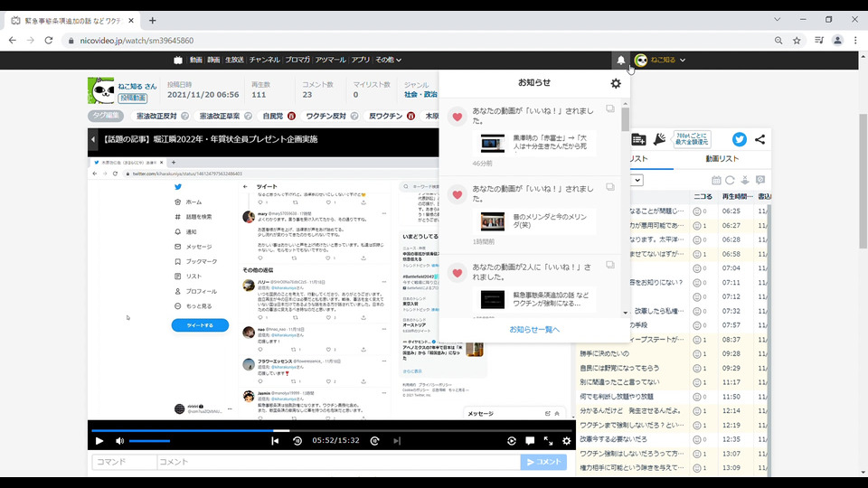Open ブロマガ in header menu

coord(297,60)
